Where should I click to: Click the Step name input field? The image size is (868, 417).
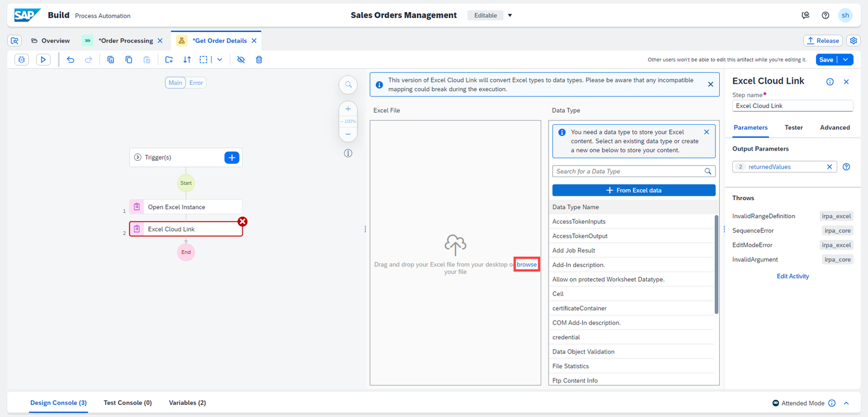click(x=793, y=105)
